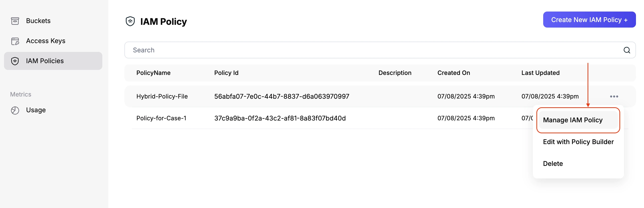Click the Last Updated column header
This screenshot has width=644, height=208.
coord(540,73)
